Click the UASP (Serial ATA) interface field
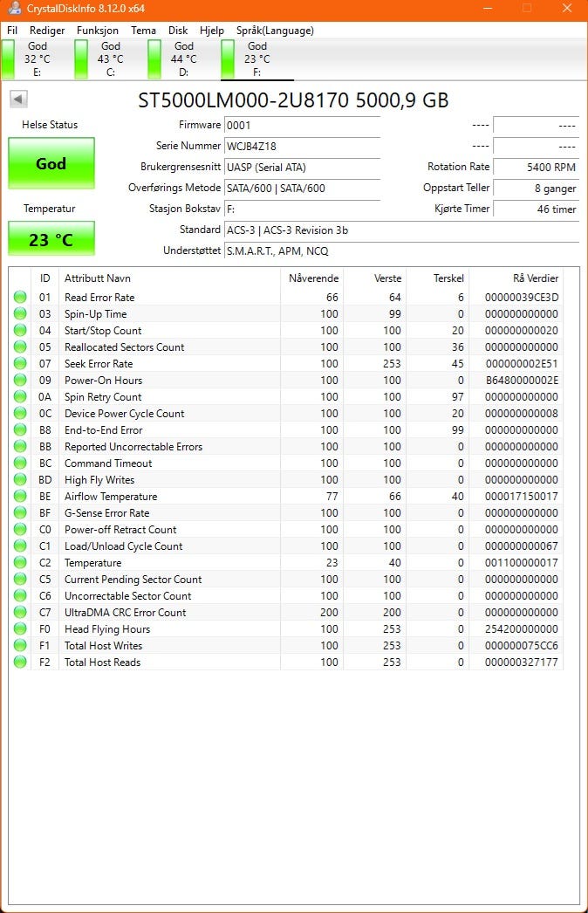This screenshot has height=913, width=588. coord(302,167)
